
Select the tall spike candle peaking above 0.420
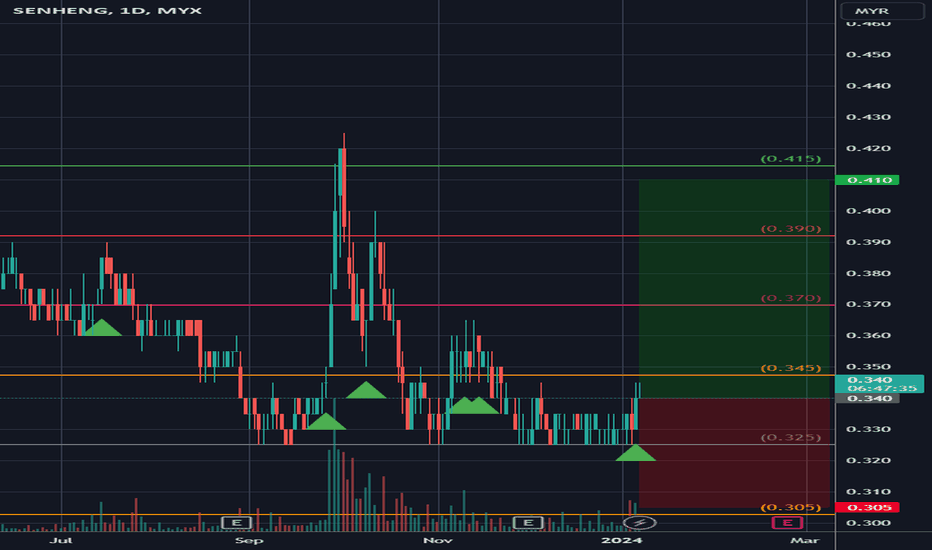pyautogui.click(x=344, y=187)
